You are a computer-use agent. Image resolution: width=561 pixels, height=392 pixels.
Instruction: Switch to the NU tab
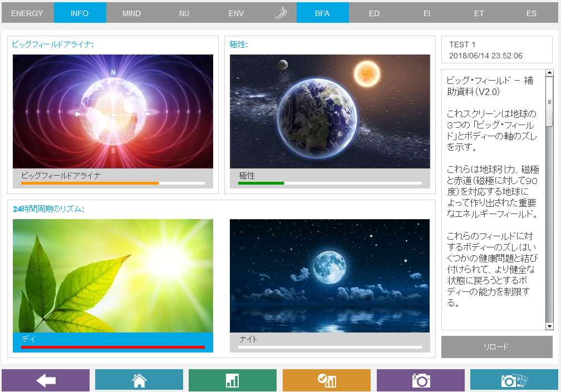(184, 13)
